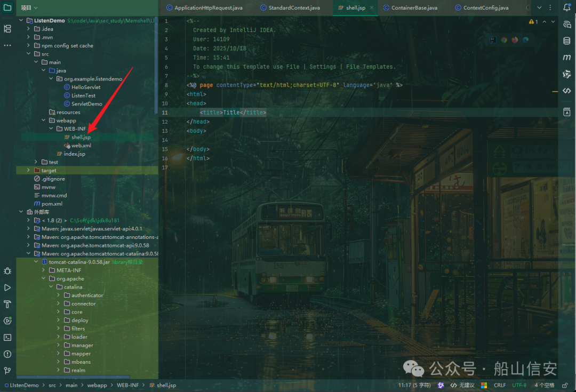Switch to ContainerBase.java tab

pos(410,7)
